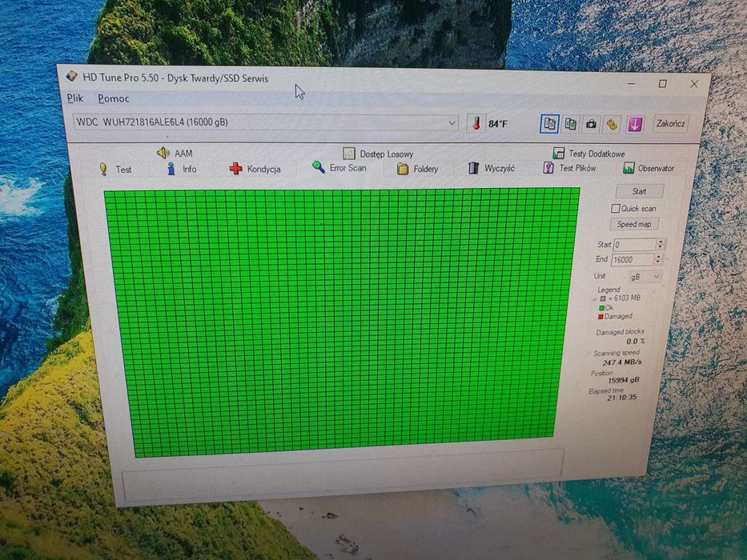Switch to the Testy Dodatkowe tab
Viewport: 747px width, 560px height.
[588, 154]
